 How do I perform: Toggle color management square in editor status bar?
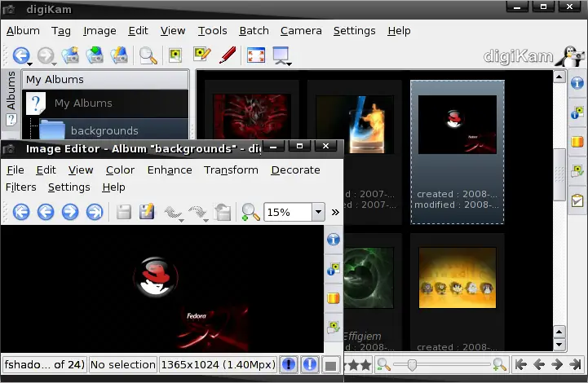330,365
